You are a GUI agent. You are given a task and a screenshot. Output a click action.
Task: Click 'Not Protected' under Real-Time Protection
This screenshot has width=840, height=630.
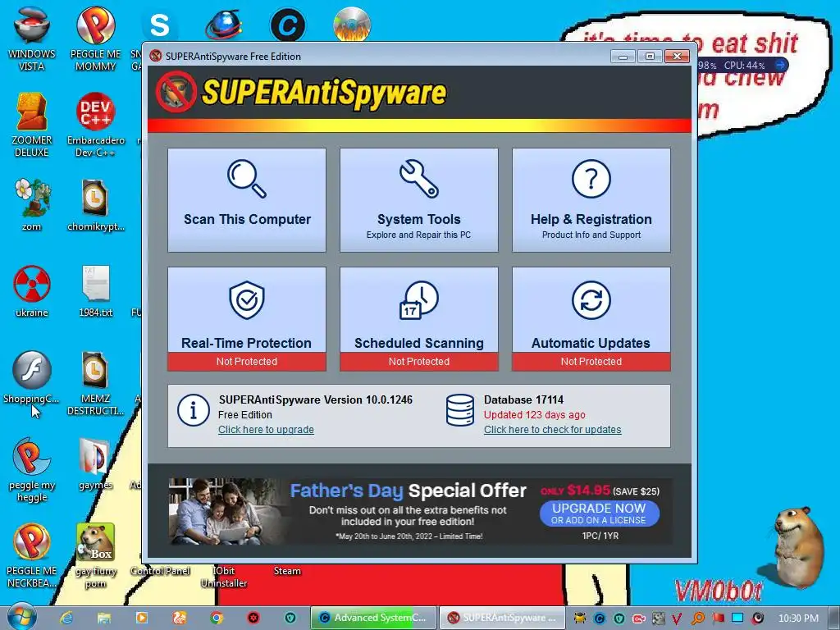[246, 362]
